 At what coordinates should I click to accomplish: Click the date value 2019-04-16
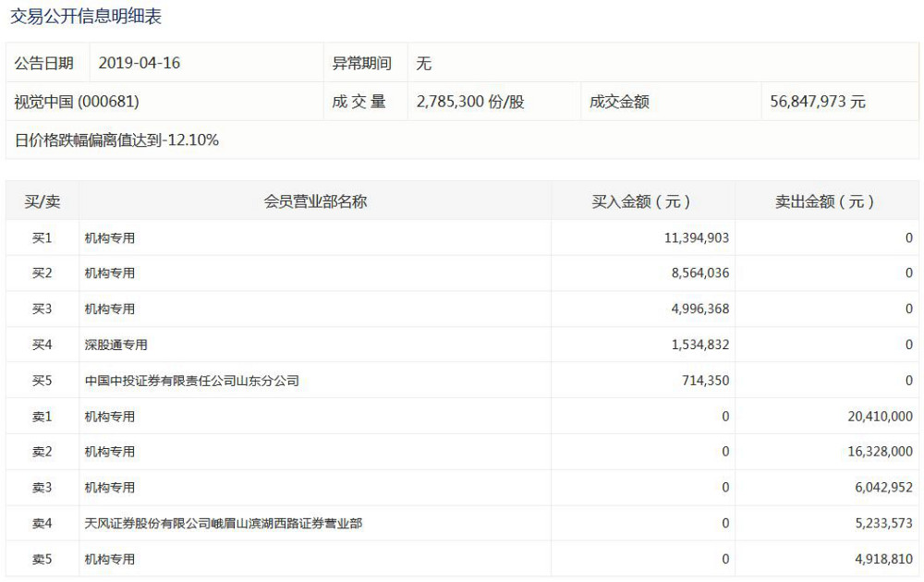[x=140, y=63]
